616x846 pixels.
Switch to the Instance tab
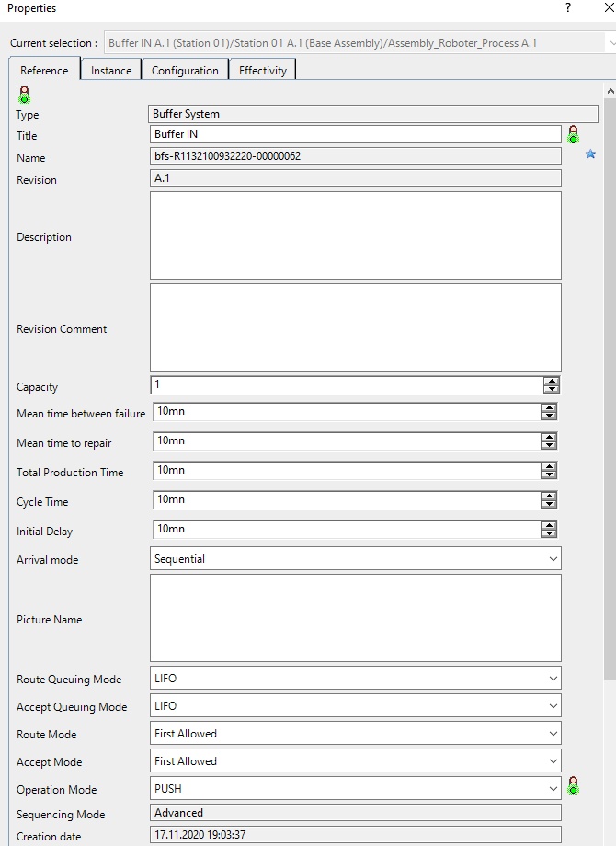coord(111,70)
